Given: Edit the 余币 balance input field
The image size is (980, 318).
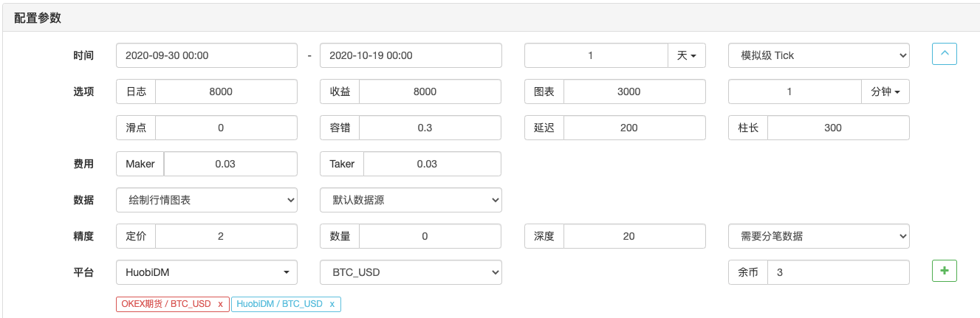Looking at the screenshot, I should click(x=838, y=272).
